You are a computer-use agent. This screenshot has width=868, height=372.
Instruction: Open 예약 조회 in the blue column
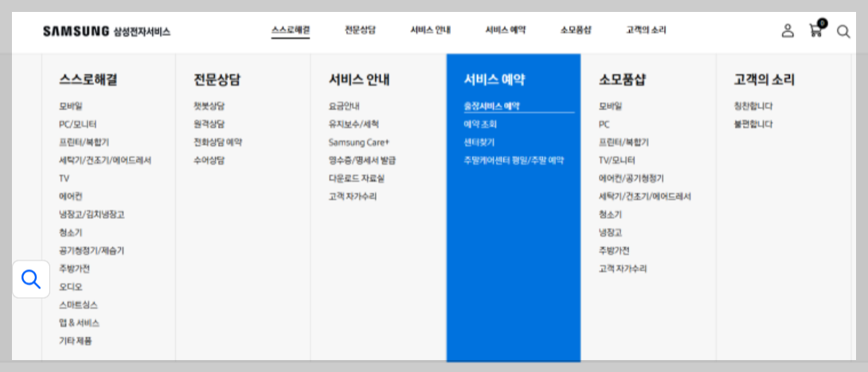(480, 124)
